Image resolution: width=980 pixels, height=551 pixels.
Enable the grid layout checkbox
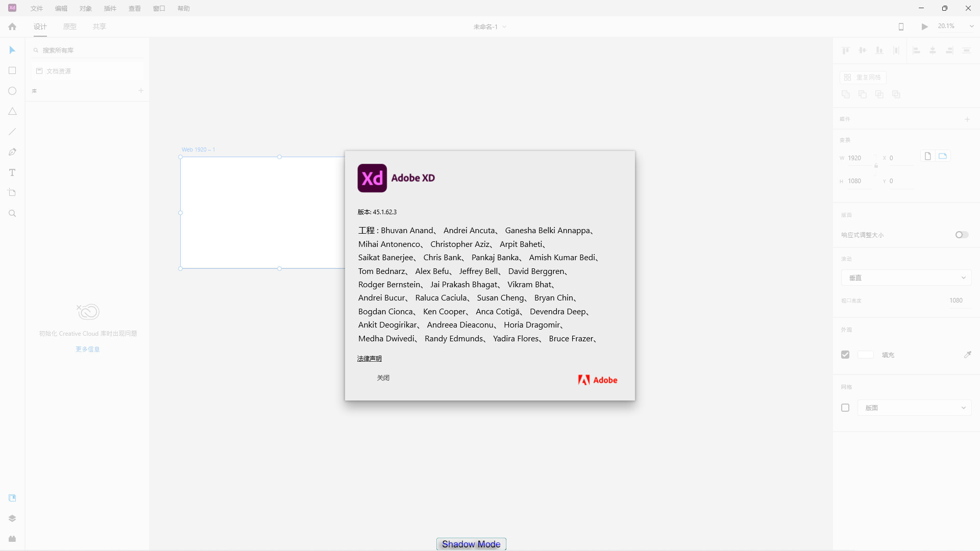[x=845, y=408]
